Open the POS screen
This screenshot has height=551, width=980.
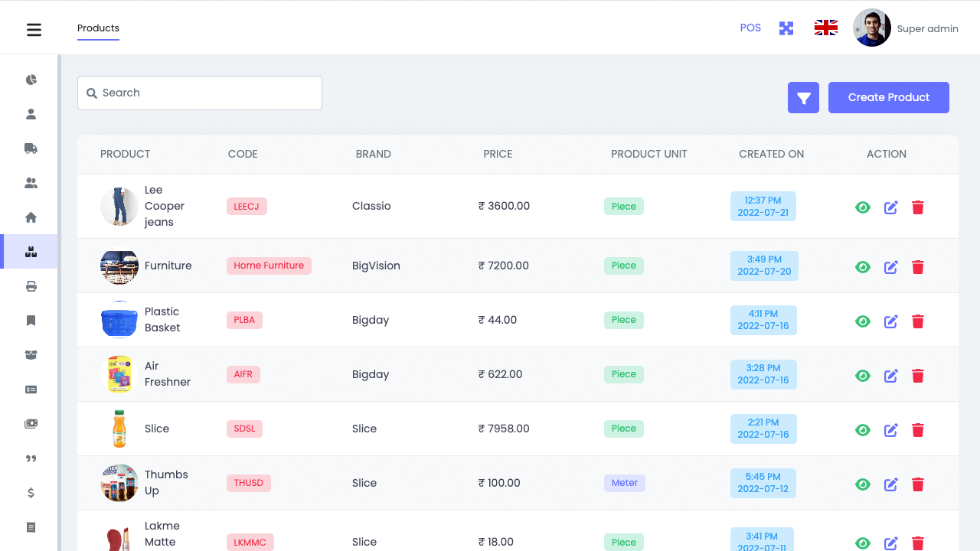coord(750,28)
